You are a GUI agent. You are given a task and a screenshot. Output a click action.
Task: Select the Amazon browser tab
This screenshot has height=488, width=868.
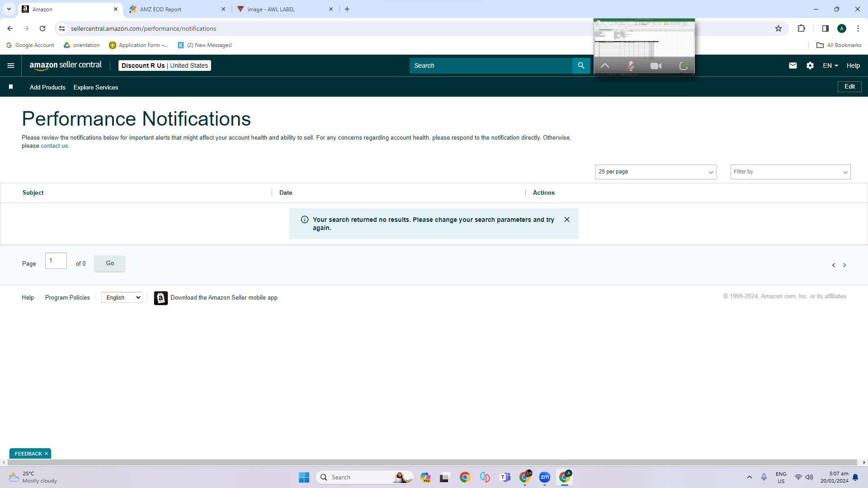click(x=70, y=9)
